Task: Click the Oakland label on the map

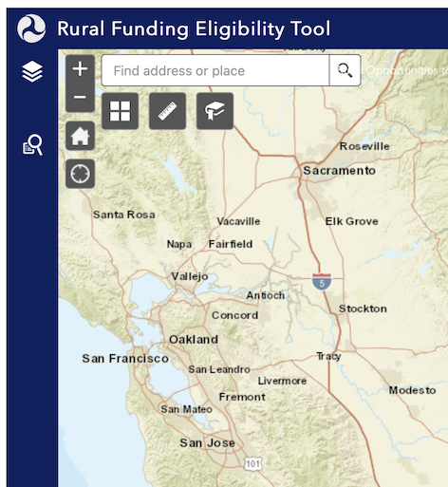Action: point(194,340)
